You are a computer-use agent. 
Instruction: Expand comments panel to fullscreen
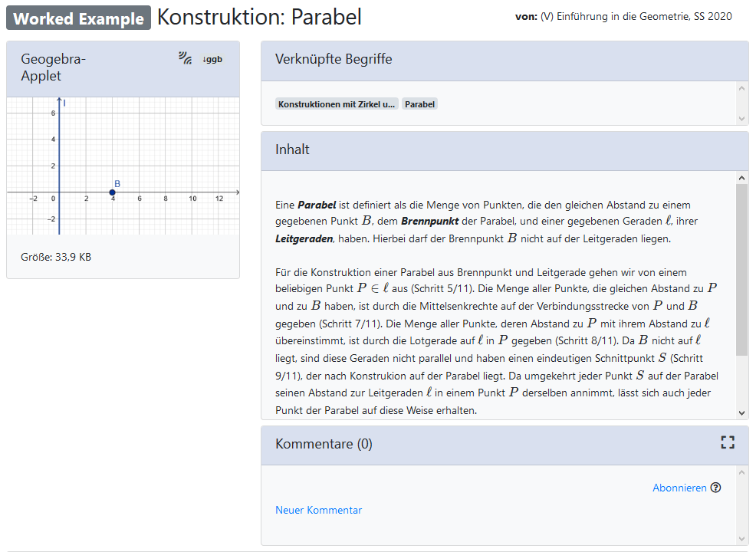pos(727,442)
